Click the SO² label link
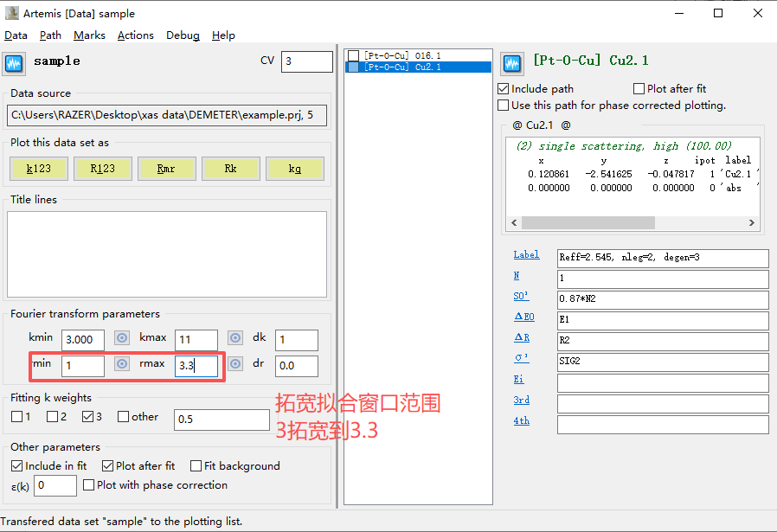The image size is (777, 532). pyautogui.click(x=521, y=296)
